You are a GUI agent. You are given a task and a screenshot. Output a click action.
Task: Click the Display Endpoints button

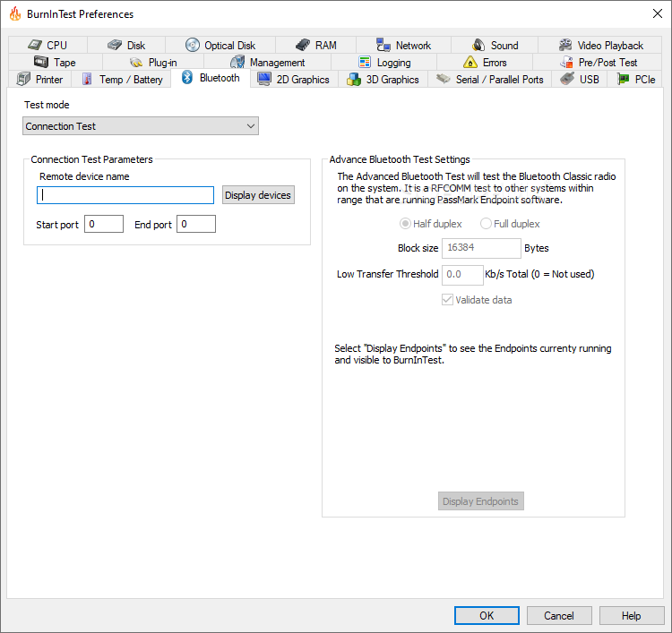480,501
